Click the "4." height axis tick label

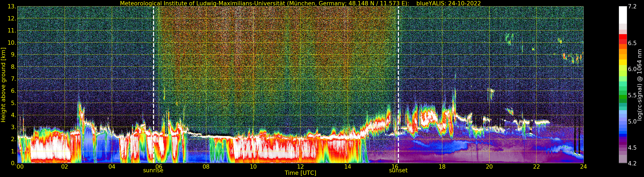pyautogui.click(x=14, y=115)
